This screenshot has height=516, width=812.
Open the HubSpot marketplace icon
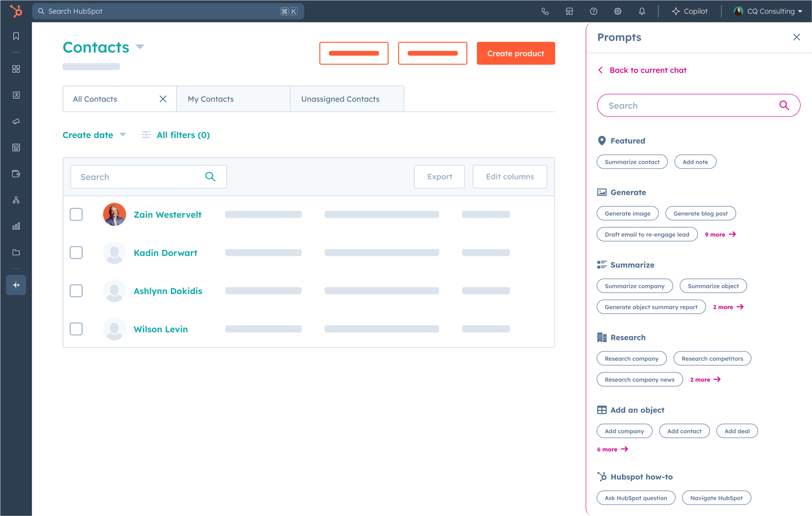click(x=569, y=11)
